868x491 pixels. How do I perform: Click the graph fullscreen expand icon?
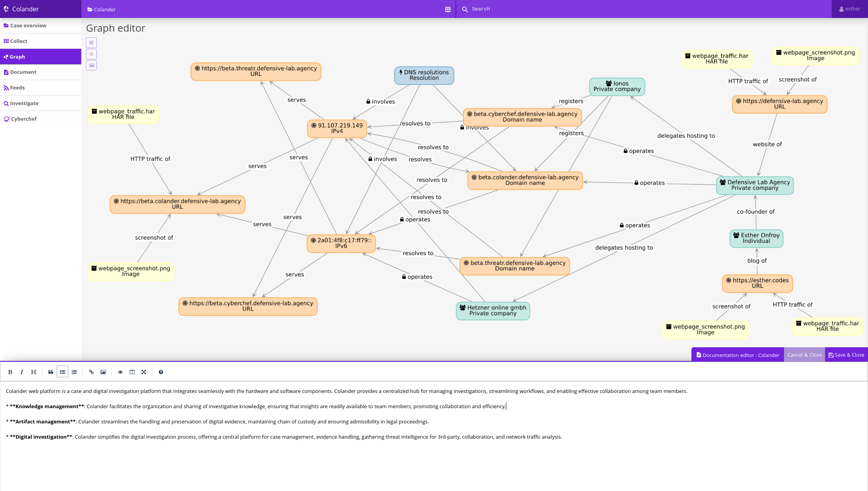(91, 43)
